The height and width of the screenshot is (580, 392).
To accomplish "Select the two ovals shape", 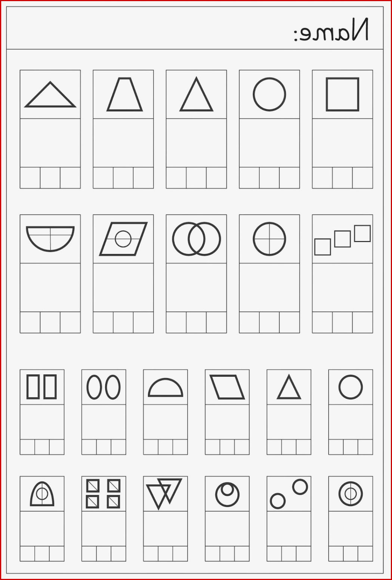I will [x=104, y=387].
